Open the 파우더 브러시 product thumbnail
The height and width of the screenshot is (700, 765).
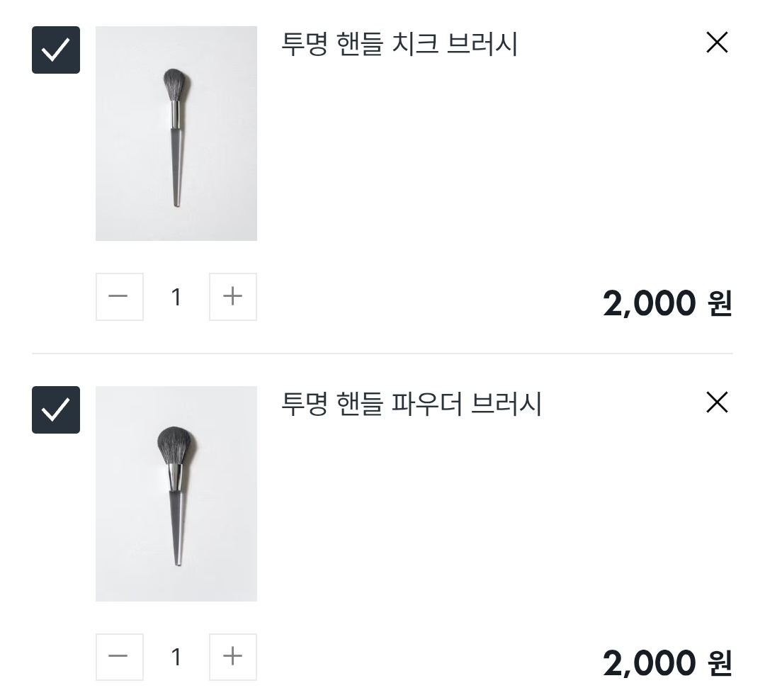tap(176, 494)
